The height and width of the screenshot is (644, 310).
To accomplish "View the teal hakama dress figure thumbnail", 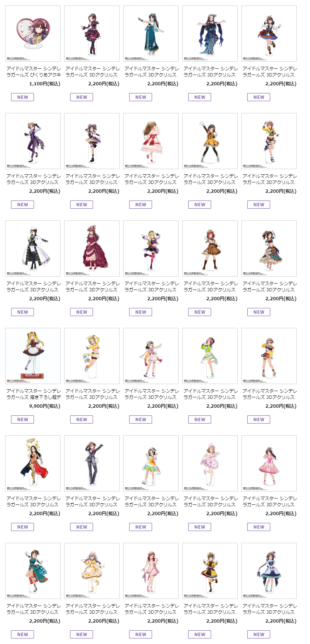I will [151, 34].
